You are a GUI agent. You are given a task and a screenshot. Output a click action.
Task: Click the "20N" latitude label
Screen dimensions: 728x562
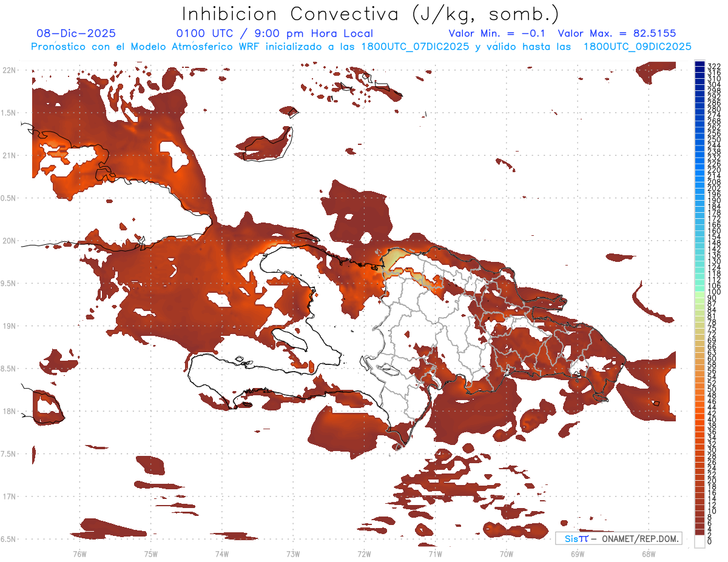tap(8, 241)
